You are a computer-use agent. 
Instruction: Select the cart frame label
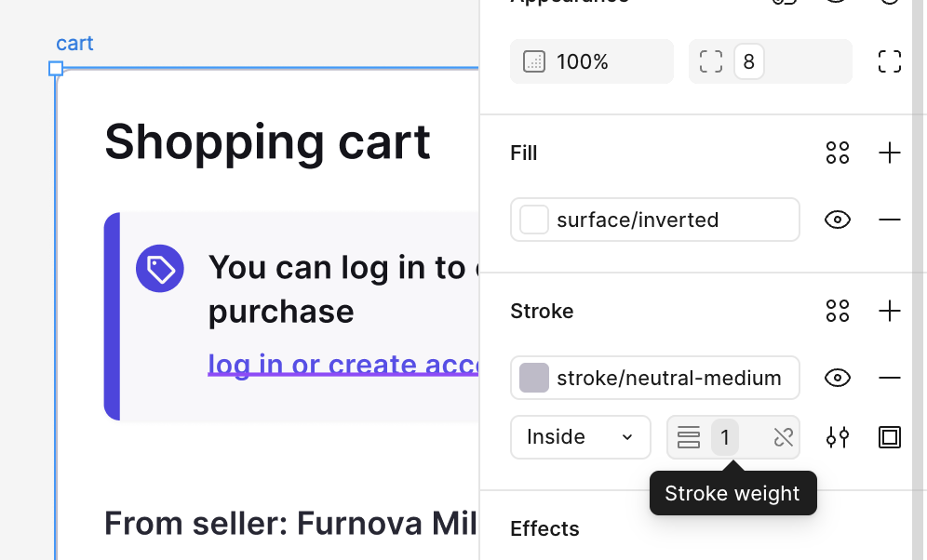pyautogui.click(x=74, y=44)
